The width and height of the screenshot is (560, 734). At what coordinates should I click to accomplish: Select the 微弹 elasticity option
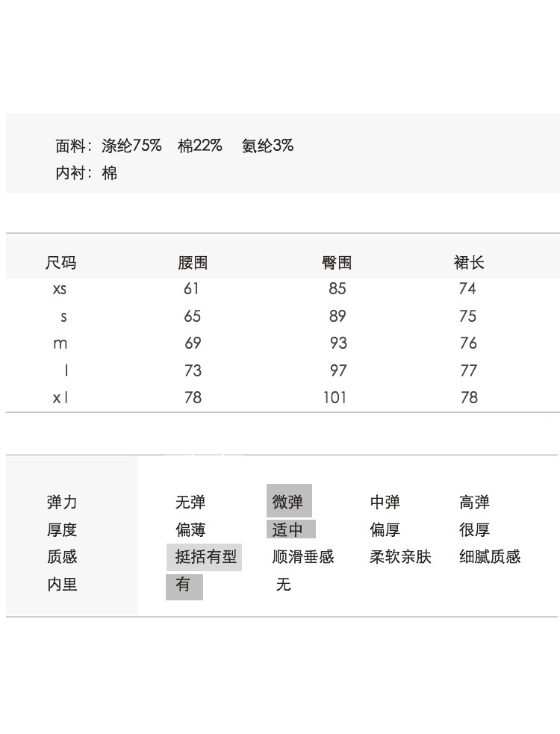[x=288, y=502]
